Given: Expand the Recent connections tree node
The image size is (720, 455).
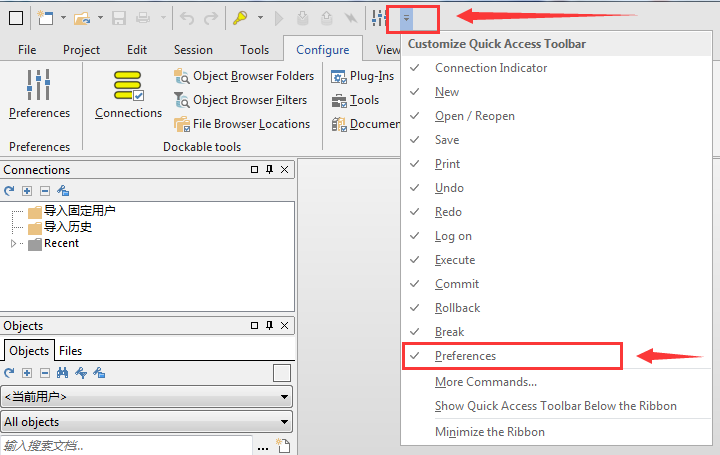Looking at the screenshot, I should click(14, 243).
